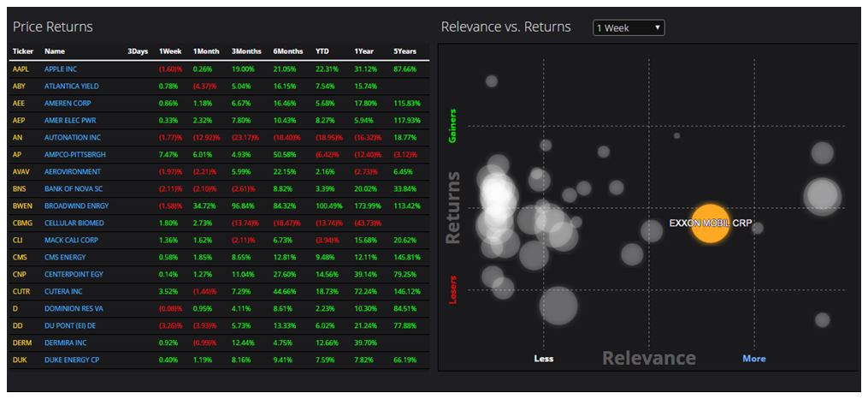Viewport: 868px width, 399px height.
Task: Click the YTD column header
Action: click(x=322, y=51)
